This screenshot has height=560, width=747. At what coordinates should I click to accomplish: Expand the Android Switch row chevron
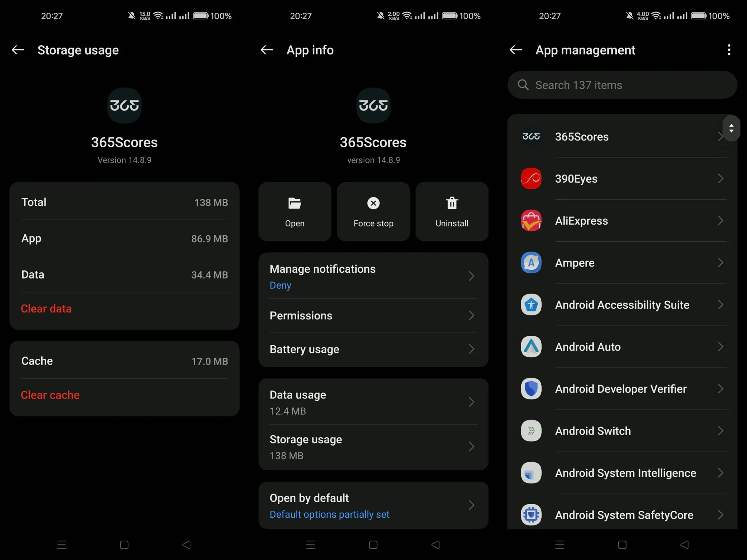tap(720, 431)
